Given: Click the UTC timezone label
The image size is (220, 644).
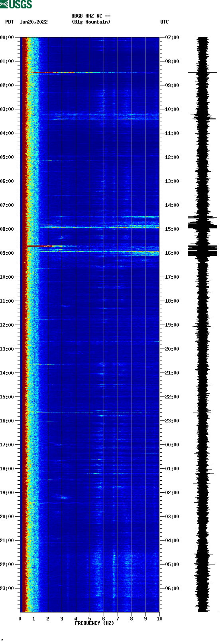Looking at the screenshot, I should (x=165, y=22).
